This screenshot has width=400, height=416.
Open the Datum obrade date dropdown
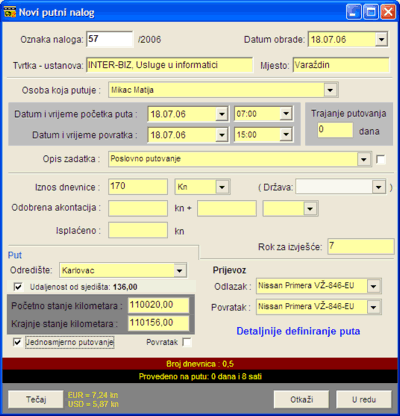tap(381, 39)
